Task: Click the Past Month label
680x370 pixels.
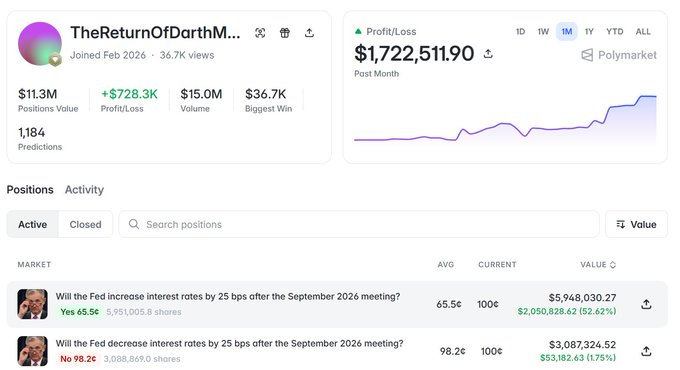Action: point(376,74)
